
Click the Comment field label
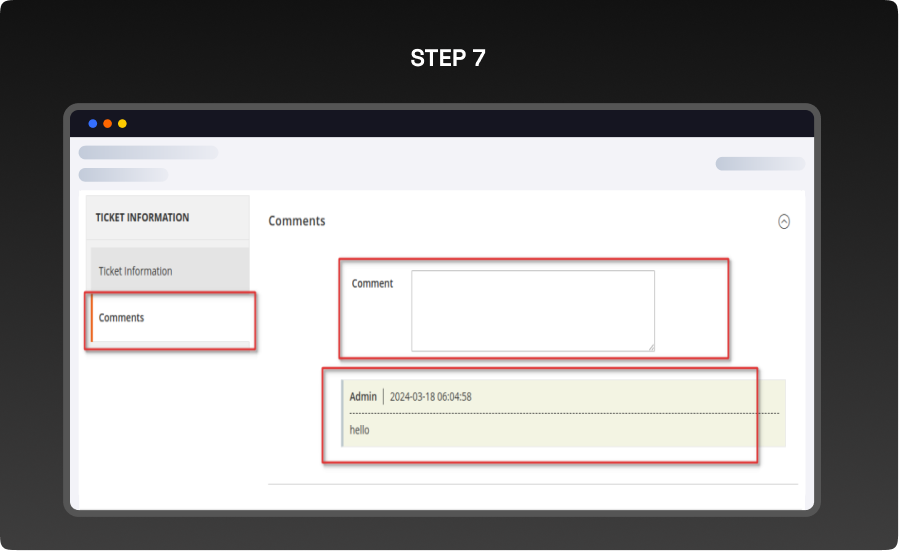point(372,284)
